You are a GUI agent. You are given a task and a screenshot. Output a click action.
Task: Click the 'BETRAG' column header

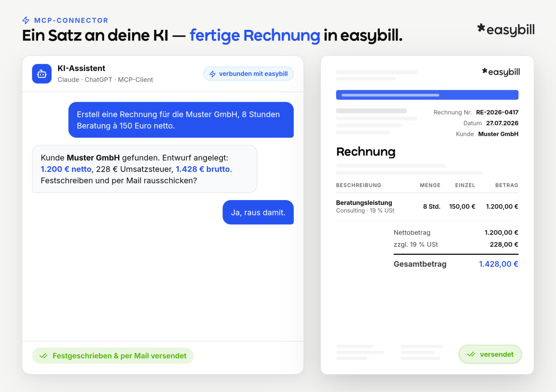coord(507,185)
